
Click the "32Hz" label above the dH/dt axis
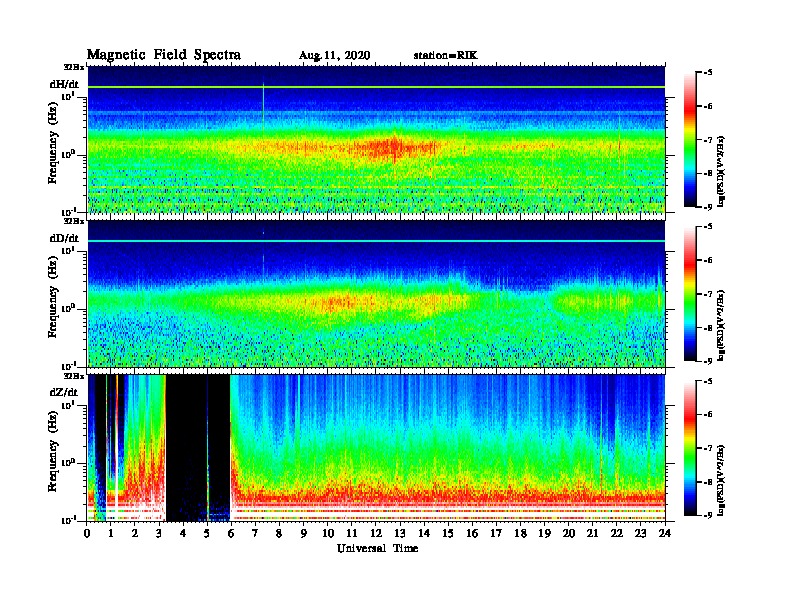tap(74, 67)
